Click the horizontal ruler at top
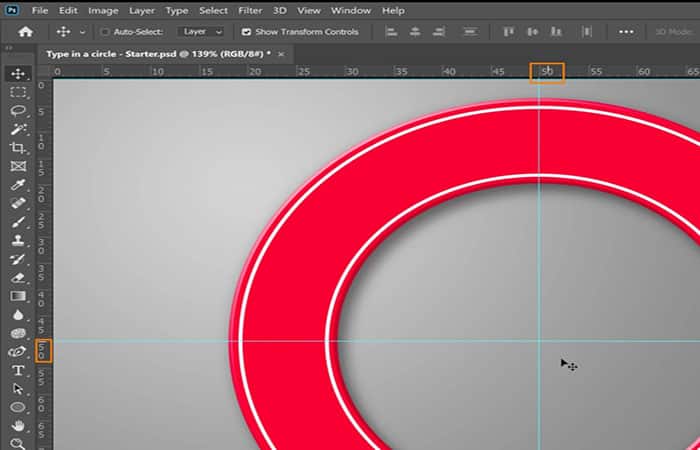The width and height of the screenshot is (700, 450). click(x=376, y=72)
